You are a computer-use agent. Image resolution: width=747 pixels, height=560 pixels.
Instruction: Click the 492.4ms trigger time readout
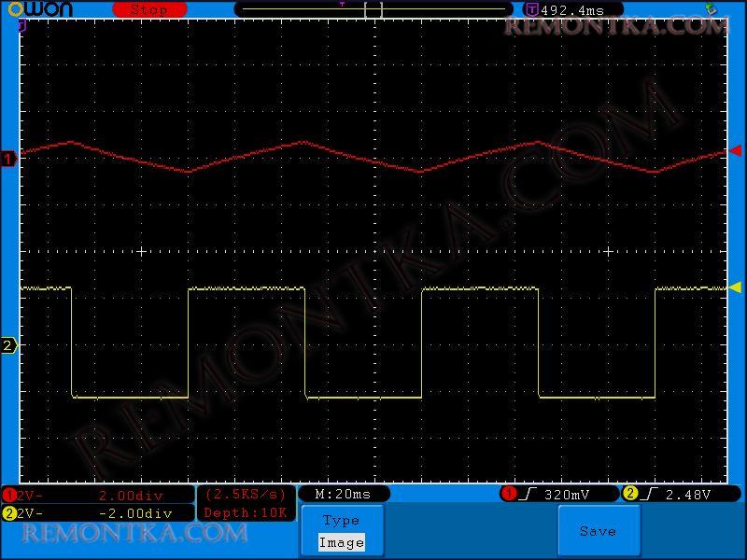point(572,9)
